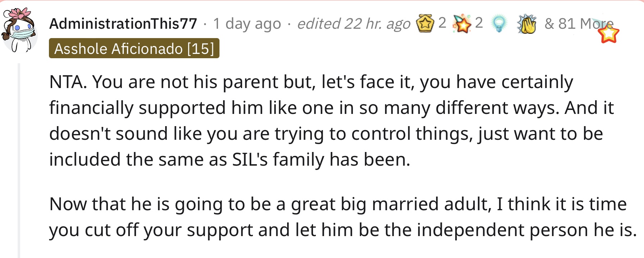Click the count beside the starburst award
The image size is (644, 258).
[479, 23]
